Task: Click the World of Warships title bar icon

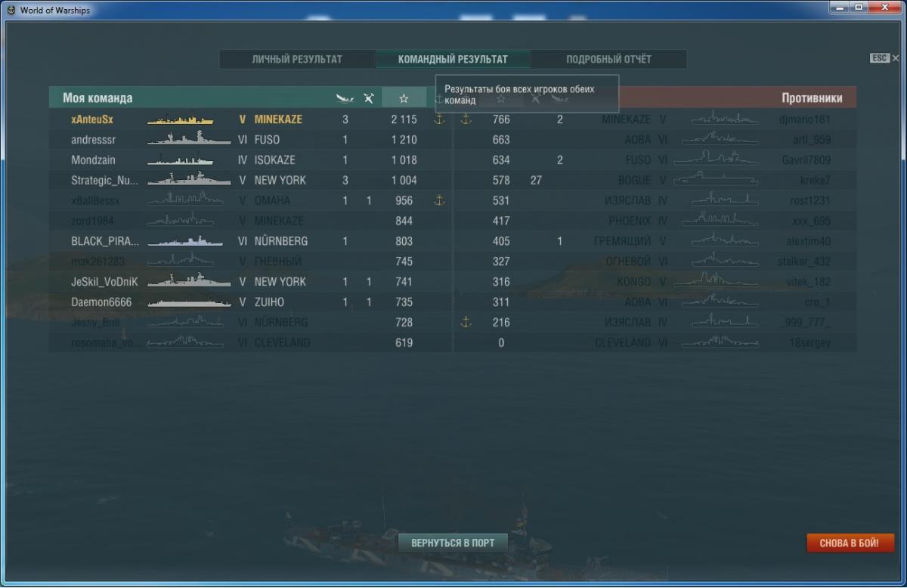Action: tap(11, 10)
